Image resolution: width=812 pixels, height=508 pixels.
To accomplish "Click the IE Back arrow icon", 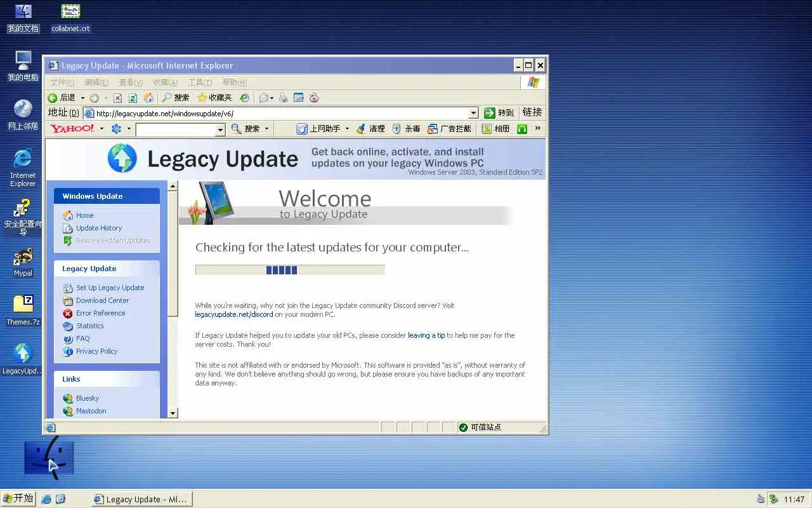I will tap(53, 98).
